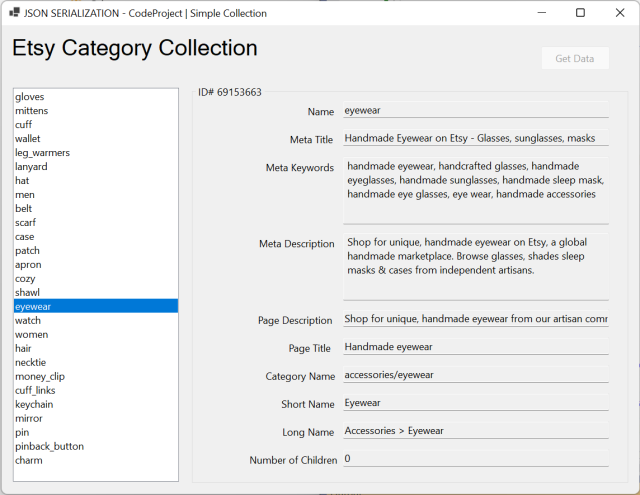This screenshot has height=495, width=640.
Task: Focus the Page Description field
Action: [476, 319]
